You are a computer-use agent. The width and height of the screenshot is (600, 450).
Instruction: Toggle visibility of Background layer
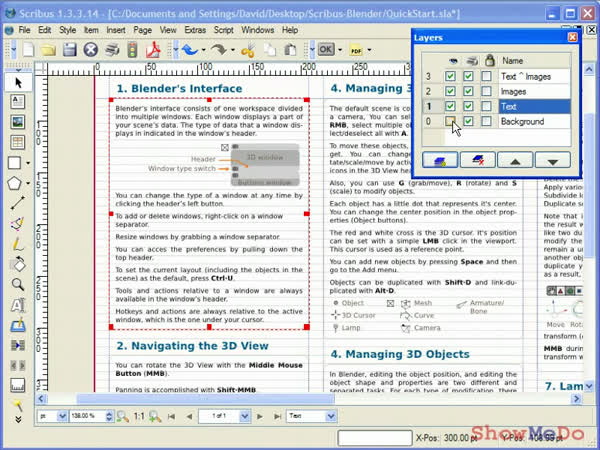(x=450, y=121)
